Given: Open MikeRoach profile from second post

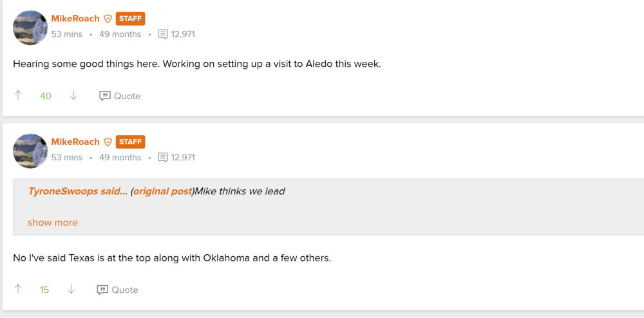Looking at the screenshot, I should pos(75,142).
